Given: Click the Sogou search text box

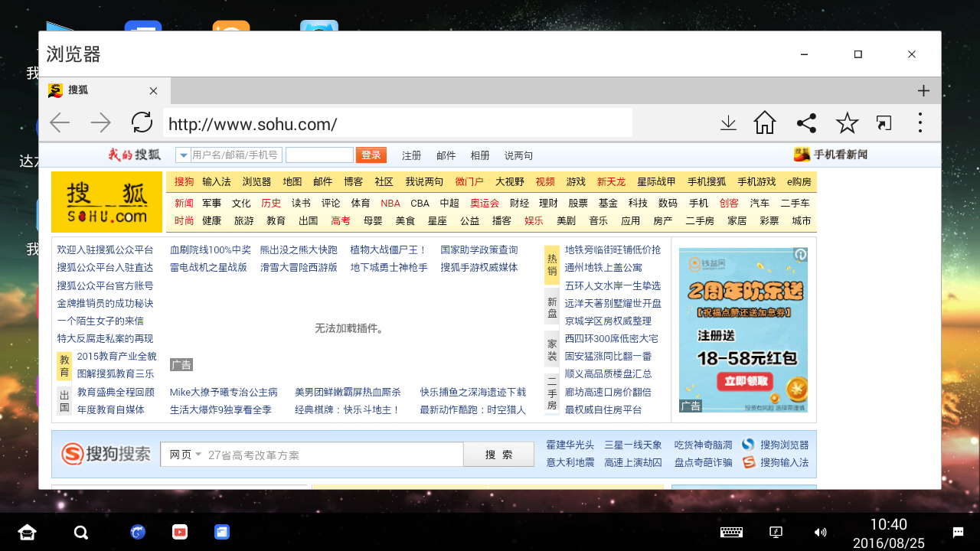Looking at the screenshot, I should point(335,455).
